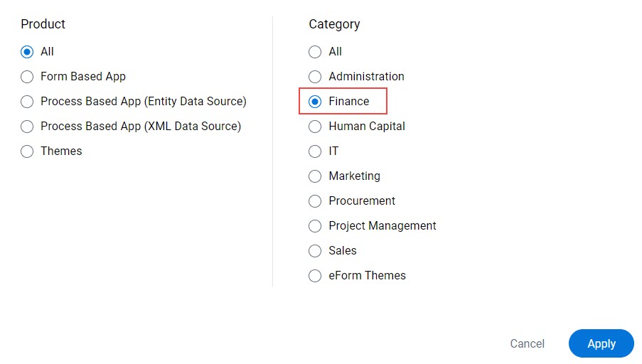Click the Human Capital label text

(x=367, y=126)
